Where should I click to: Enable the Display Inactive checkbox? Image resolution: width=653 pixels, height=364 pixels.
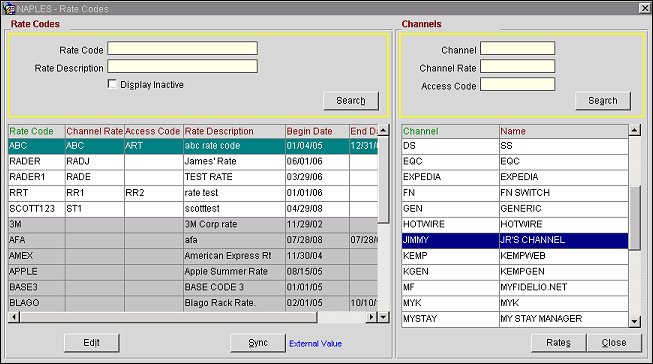point(112,84)
